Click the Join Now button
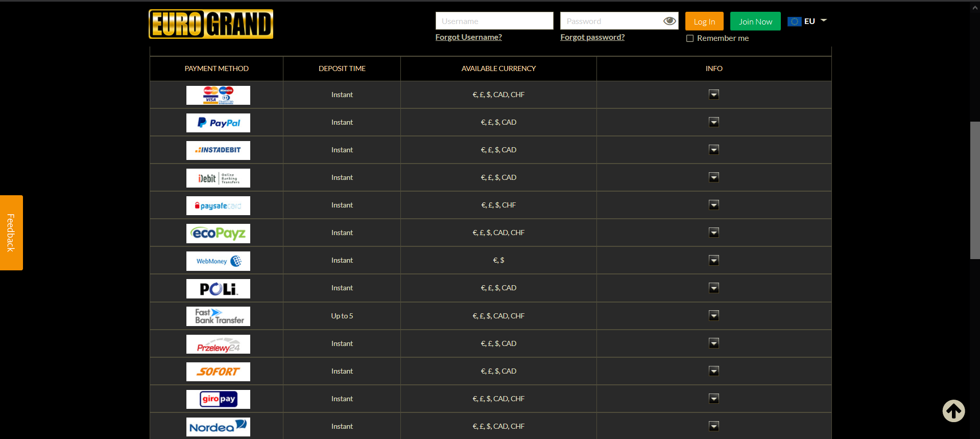 [x=755, y=21]
